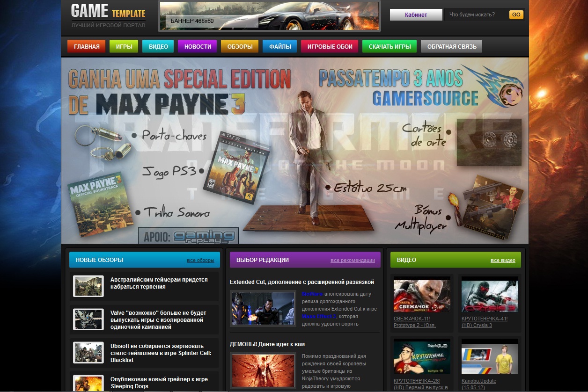Click the Max Payne 3 promo slider image
This screenshot has width=588, height=392.
[x=295, y=151]
